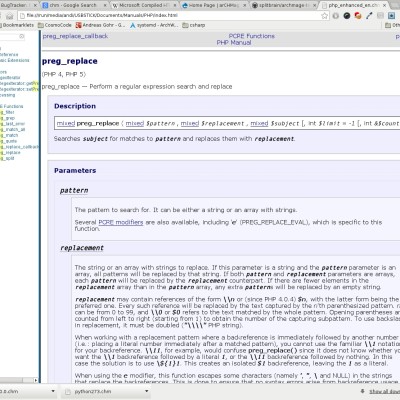Click Show all downloads link

tap(384, 392)
